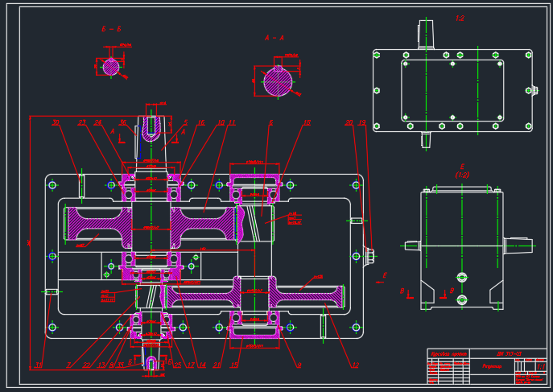Click the A – A section label
This screenshot has height=392, width=553.
point(274,38)
